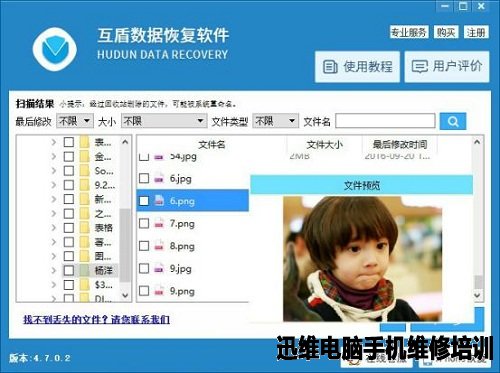The image size is (500, 373).
Task: Open the 找不到丢失的文件 contact link
Action: point(97,320)
